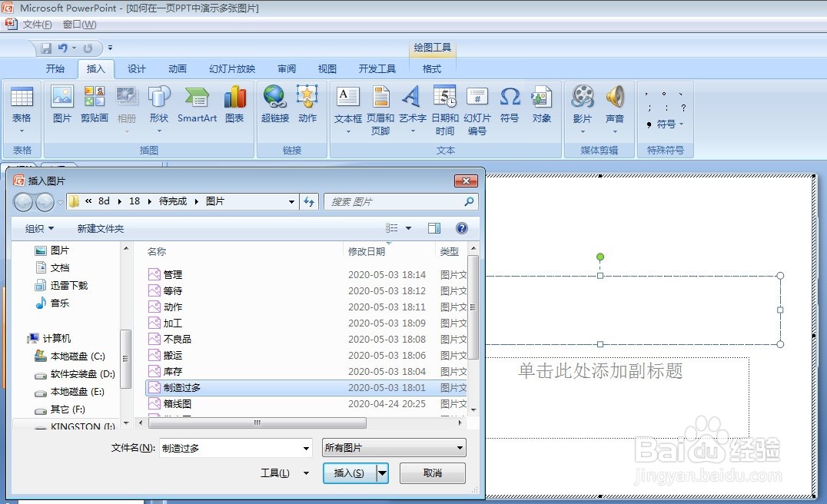Open the Insert button split arrow
The height and width of the screenshot is (504, 827).
pyautogui.click(x=383, y=473)
